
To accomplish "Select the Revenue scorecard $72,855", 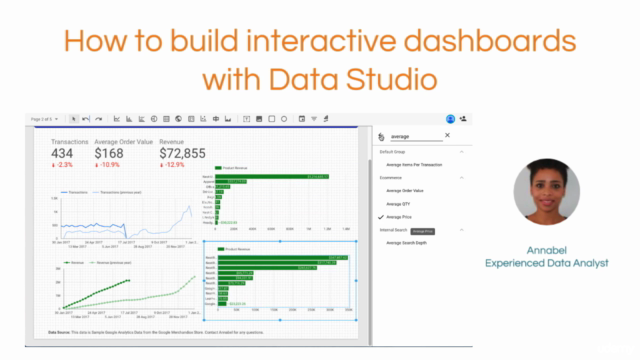I will (x=182, y=153).
